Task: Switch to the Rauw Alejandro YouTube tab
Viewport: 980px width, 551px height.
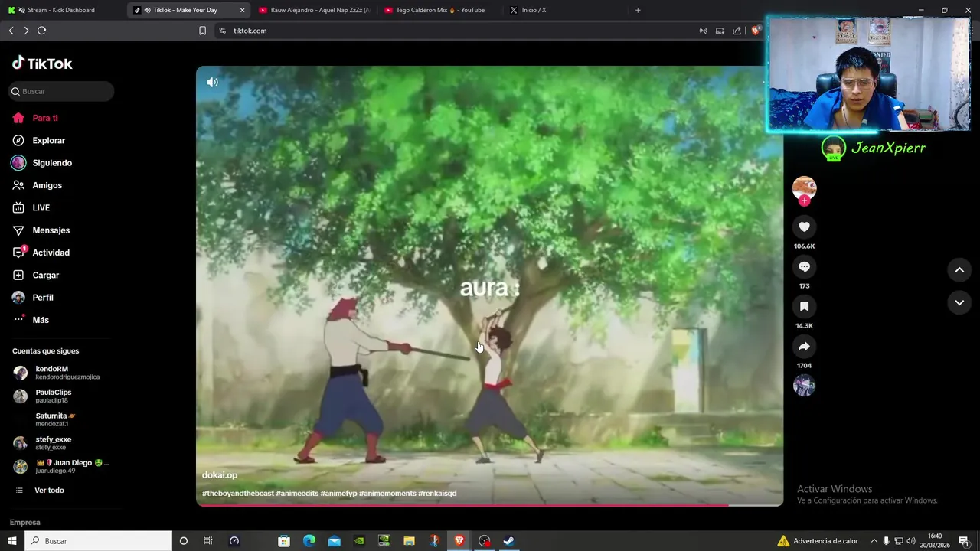Action: click(x=314, y=10)
